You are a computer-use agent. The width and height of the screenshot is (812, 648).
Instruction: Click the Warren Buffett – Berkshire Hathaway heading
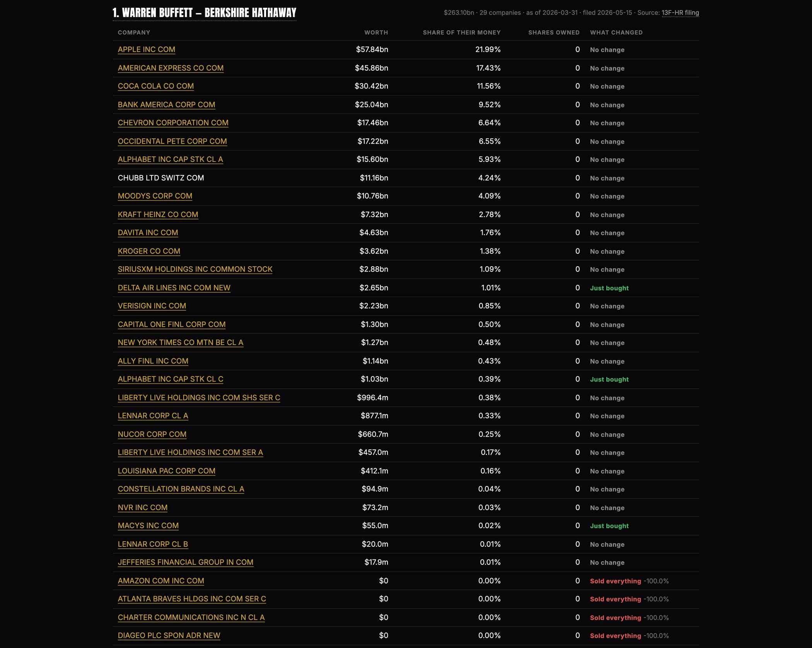tap(205, 13)
